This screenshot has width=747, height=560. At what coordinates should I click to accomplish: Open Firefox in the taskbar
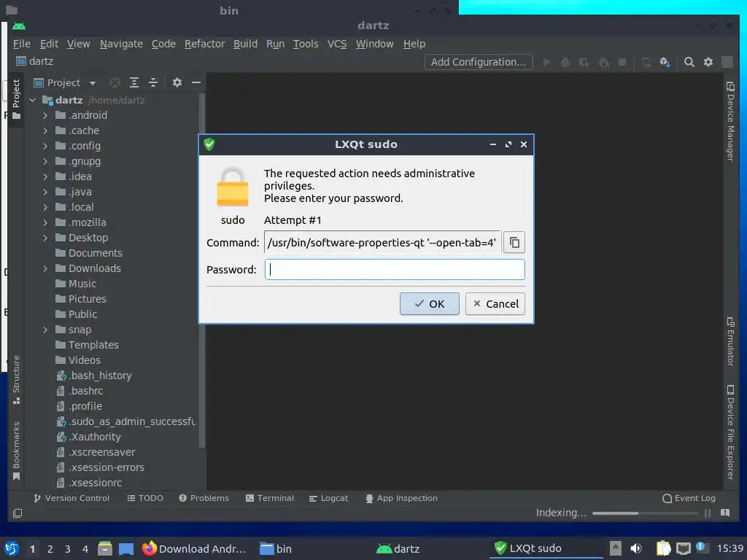point(194,548)
